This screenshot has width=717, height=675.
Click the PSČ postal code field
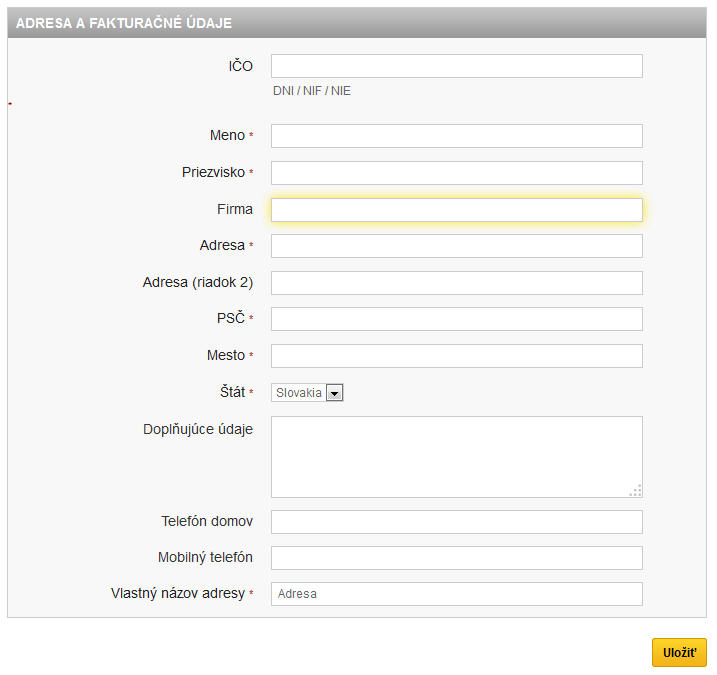pyautogui.click(x=456, y=319)
